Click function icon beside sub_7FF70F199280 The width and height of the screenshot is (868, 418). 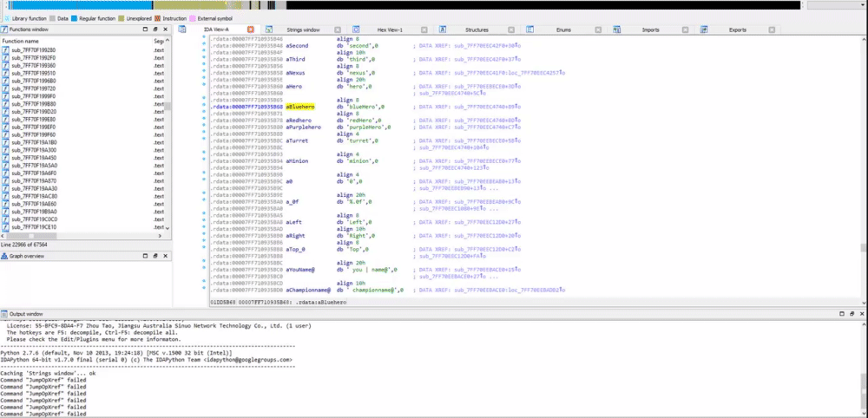pyautogui.click(x=5, y=50)
